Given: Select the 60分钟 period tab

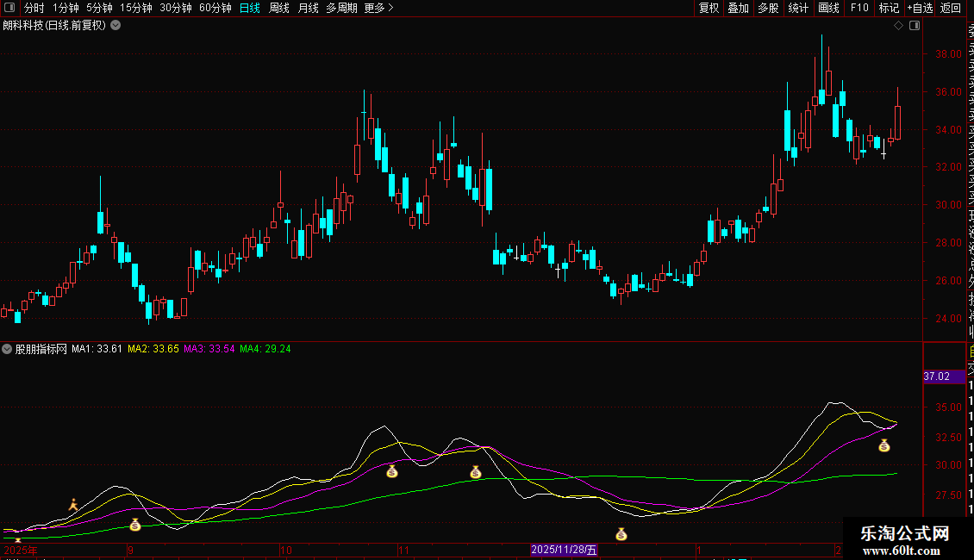Looking at the screenshot, I should pos(215,8).
